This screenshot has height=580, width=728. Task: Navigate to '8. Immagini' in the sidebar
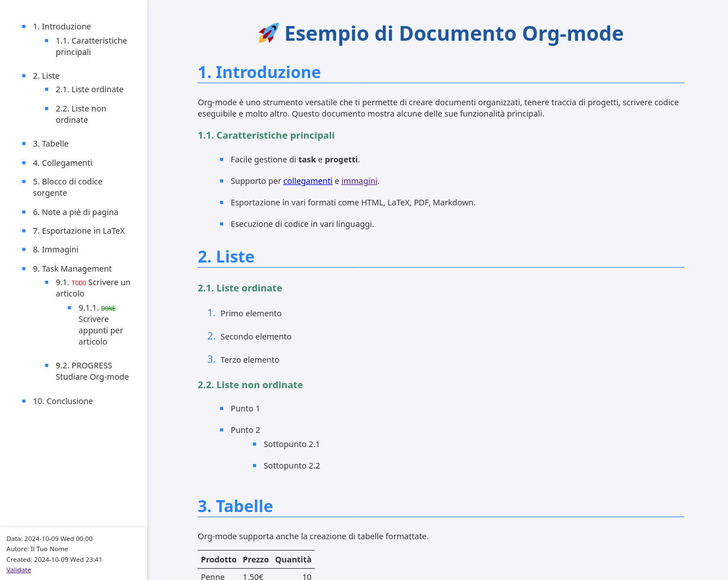pyautogui.click(x=55, y=250)
